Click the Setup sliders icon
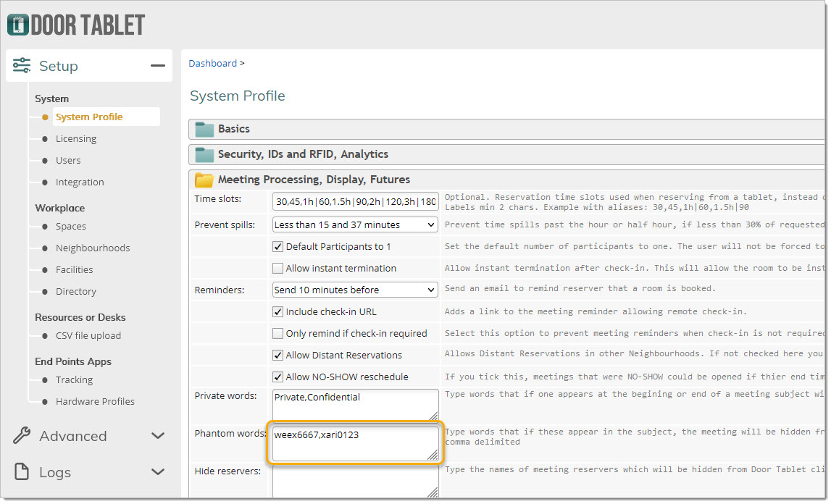Viewport: 831px width, 504px height. (22, 66)
